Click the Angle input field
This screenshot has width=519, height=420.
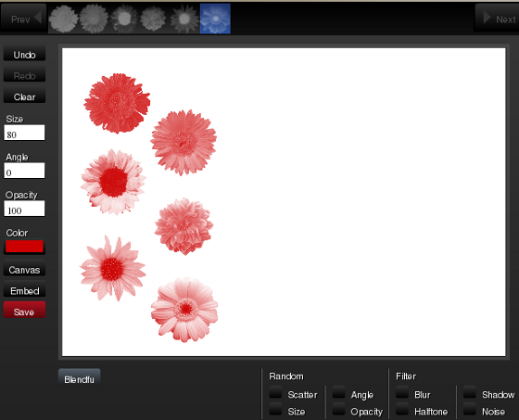[x=24, y=171]
